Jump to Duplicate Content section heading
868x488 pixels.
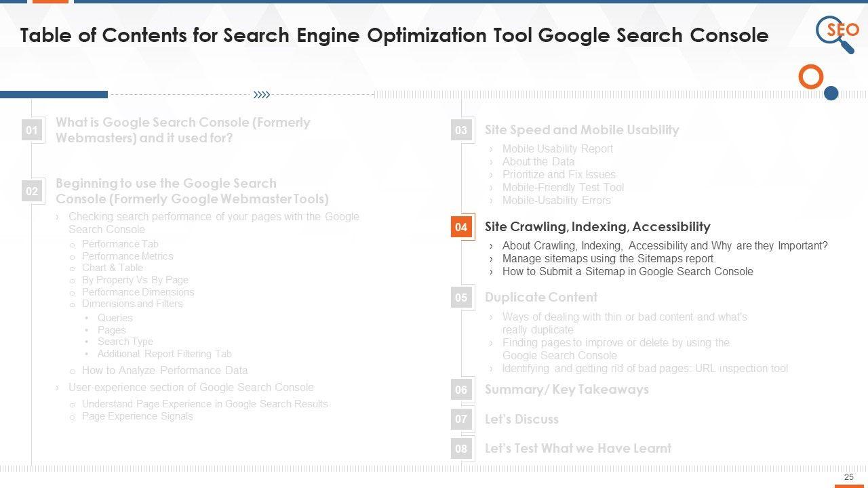pos(541,298)
